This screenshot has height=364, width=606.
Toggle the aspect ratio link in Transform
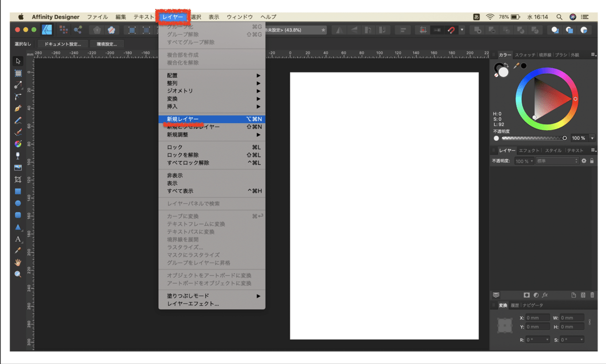point(589,322)
